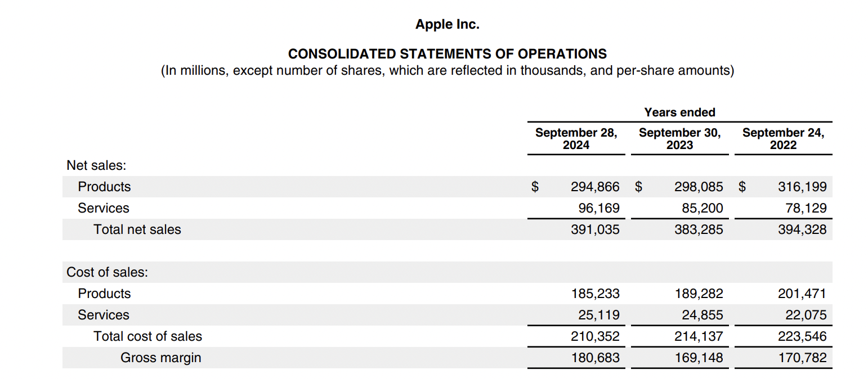Click the Products cost value 189,282
Screen dimensions: 868x379
(x=699, y=294)
